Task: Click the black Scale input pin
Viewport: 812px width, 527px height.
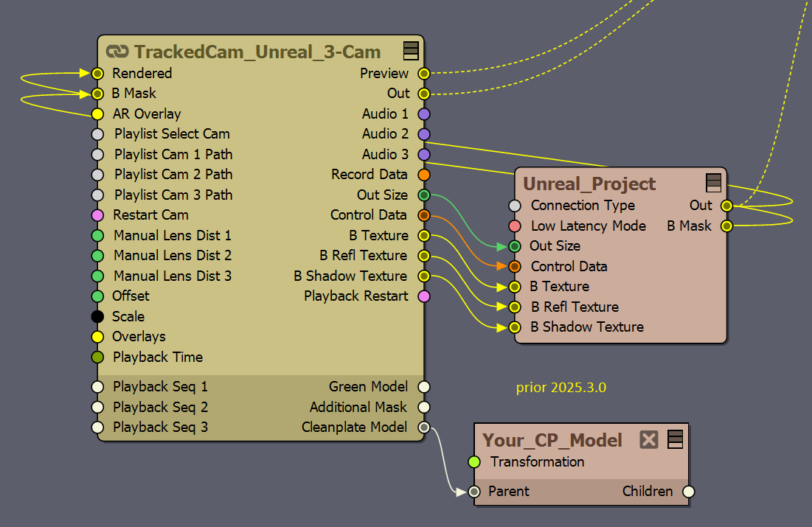Action: pos(97,317)
